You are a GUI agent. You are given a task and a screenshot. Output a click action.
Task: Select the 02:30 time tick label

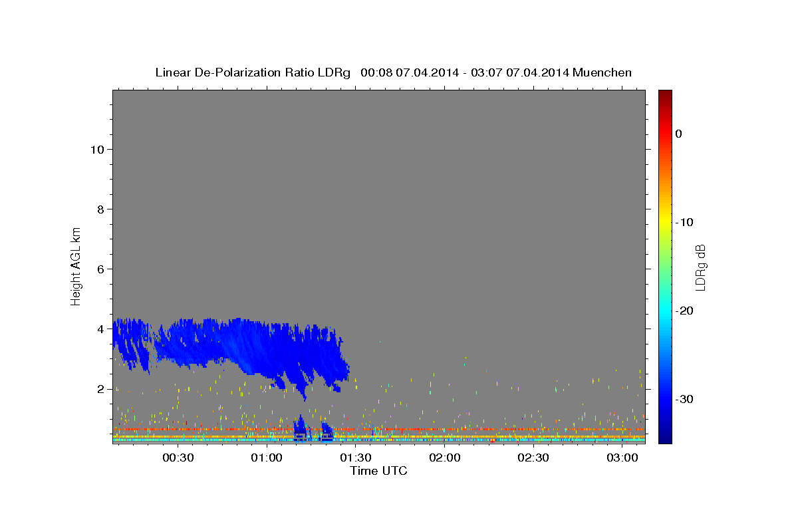coord(533,458)
